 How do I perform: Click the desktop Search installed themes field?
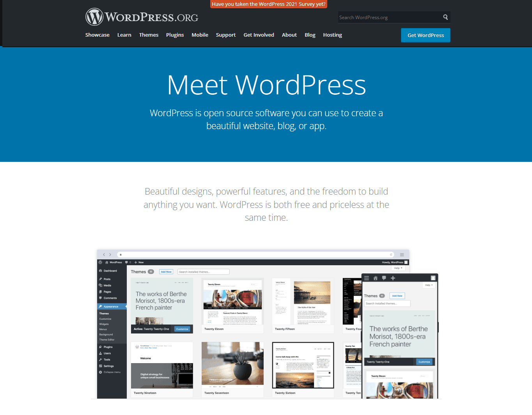204,272
